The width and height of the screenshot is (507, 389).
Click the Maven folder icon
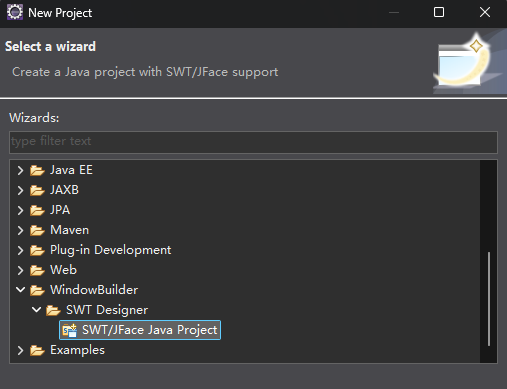pos(37,230)
